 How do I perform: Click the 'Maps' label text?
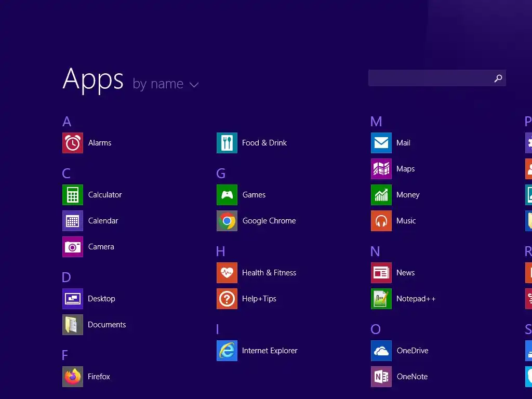pos(405,169)
